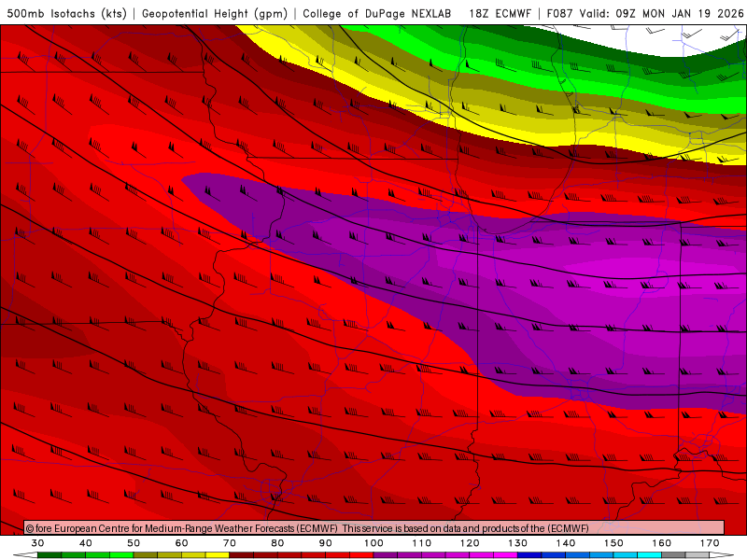Click the dark gray 160-165 kt swatch
Viewport: 747px width, 560px height.
tap(673, 555)
